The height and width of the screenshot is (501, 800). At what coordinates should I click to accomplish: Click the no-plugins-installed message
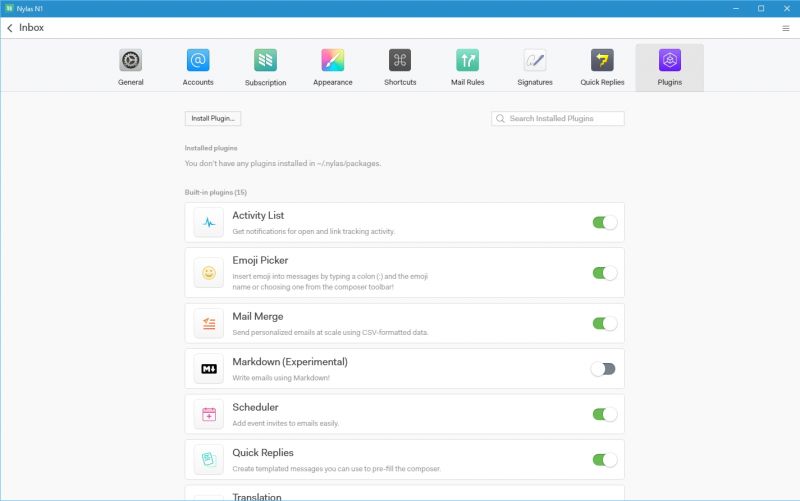tap(283, 163)
